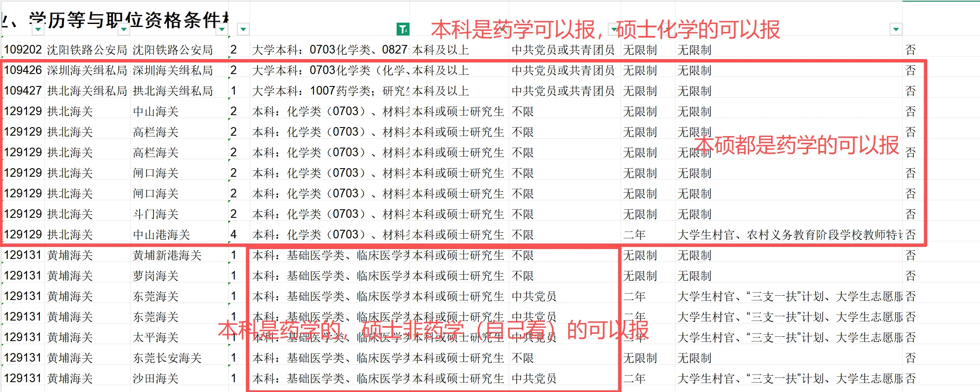980x392 pixels.
Task: Click headcount 1 in the 109427 row
Action: (233, 91)
